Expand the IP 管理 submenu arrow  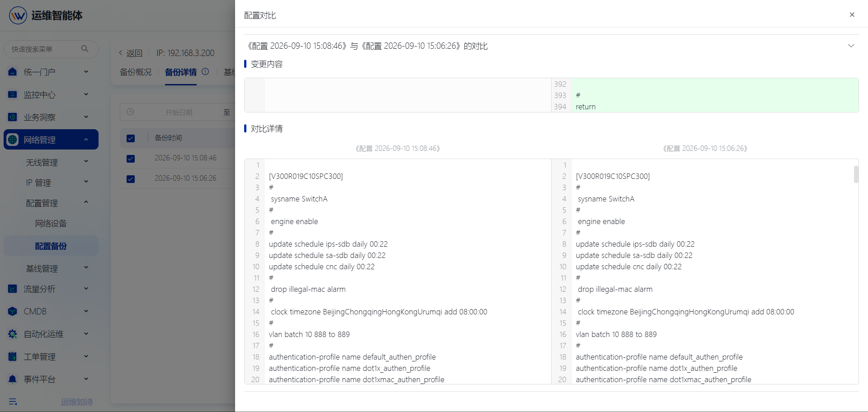click(x=86, y=182)
